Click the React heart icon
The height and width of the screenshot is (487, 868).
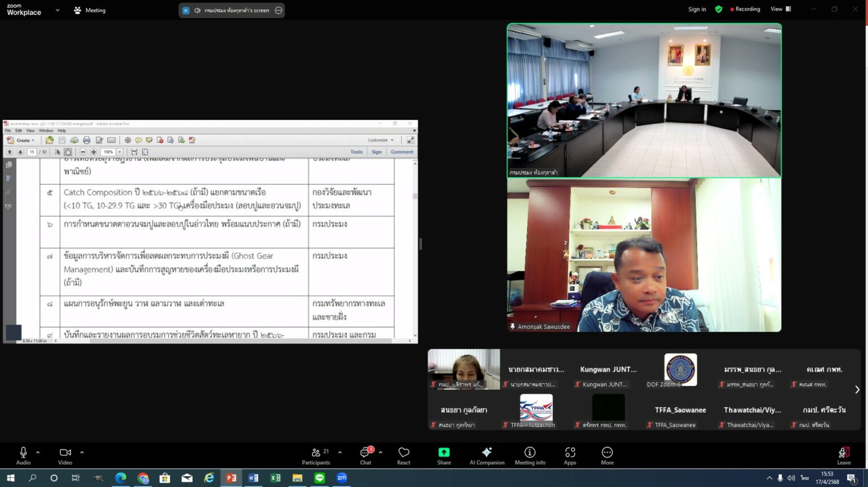pos(403,455)
